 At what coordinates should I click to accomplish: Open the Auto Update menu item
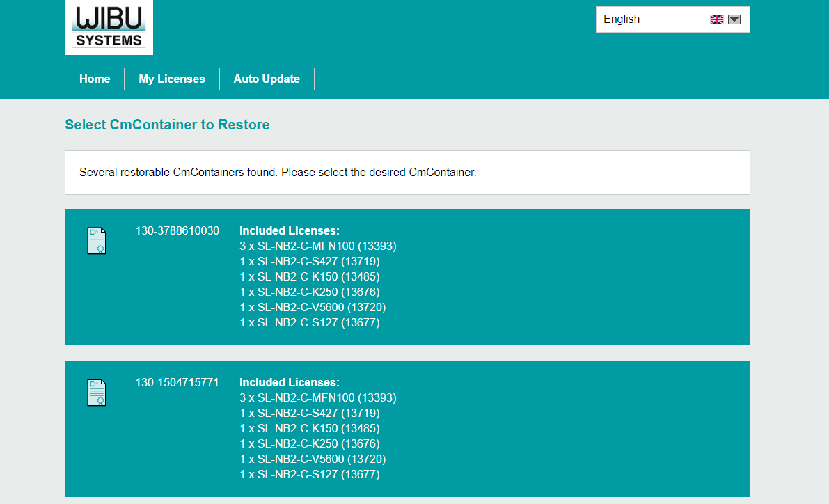pos(267,79)
